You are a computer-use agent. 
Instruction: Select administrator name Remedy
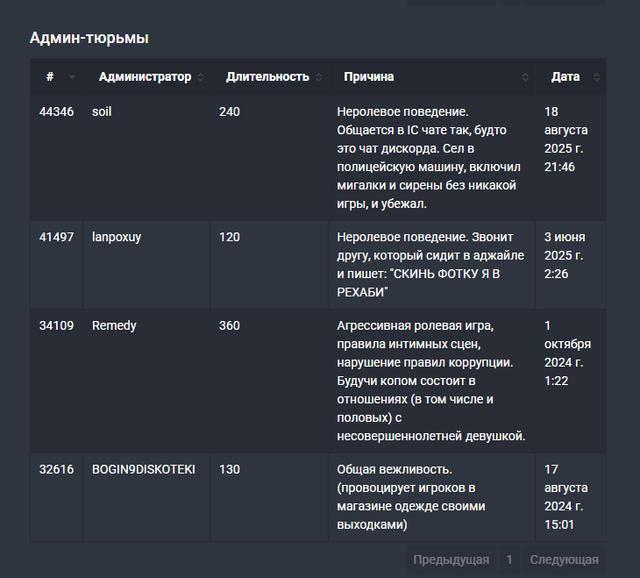(114, 326)
